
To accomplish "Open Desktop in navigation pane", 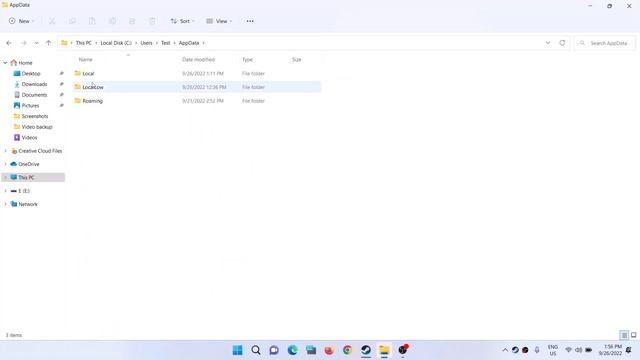I will click(31, 73).
